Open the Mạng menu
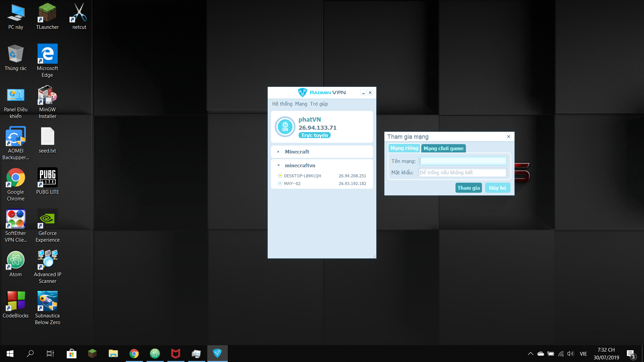The image size is (644, 362). (x=301, y=104)
